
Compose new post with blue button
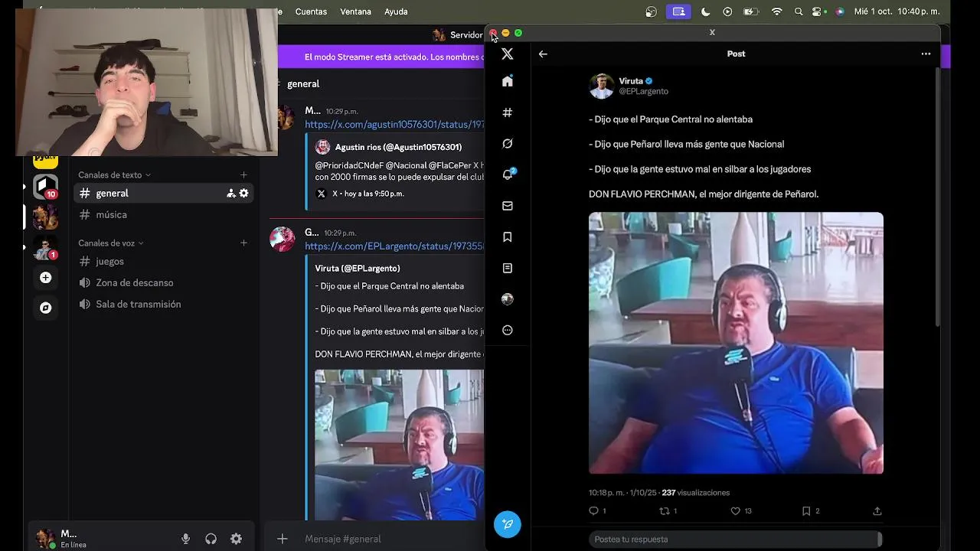507,524
